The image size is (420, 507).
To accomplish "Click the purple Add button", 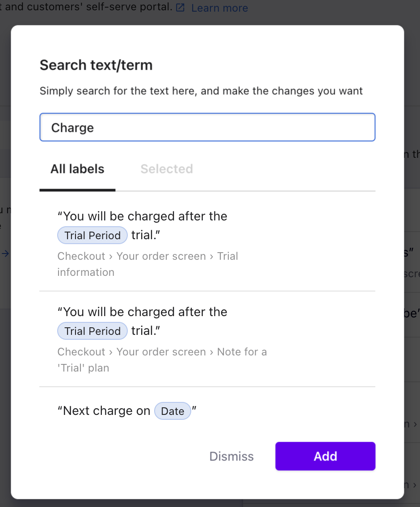I will point(325,456).
